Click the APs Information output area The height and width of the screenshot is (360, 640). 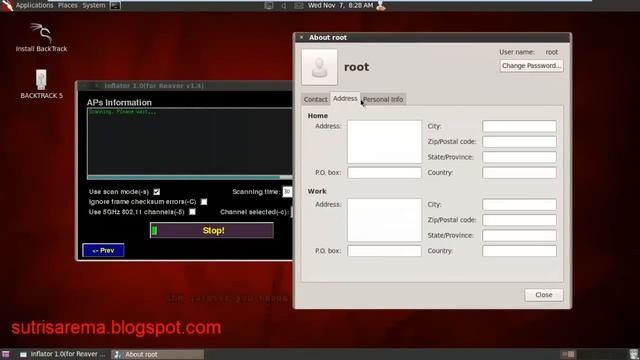point(189,142)
